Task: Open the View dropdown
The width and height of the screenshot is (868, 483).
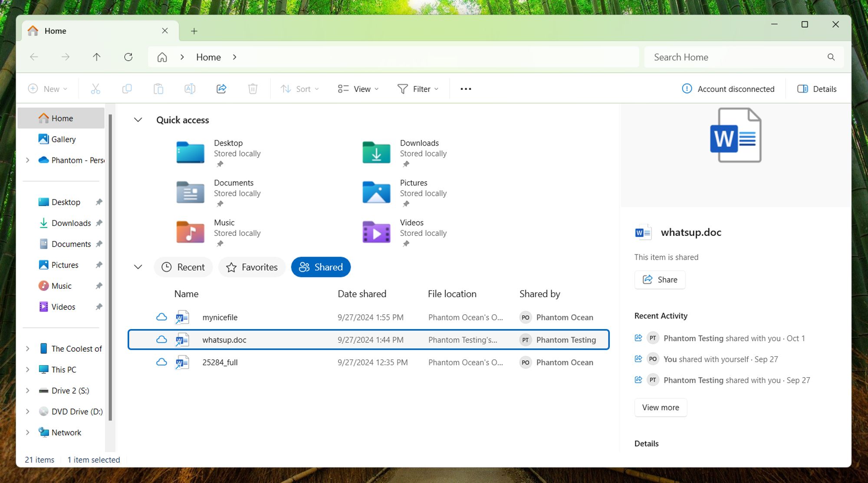Action: point(358,89)
